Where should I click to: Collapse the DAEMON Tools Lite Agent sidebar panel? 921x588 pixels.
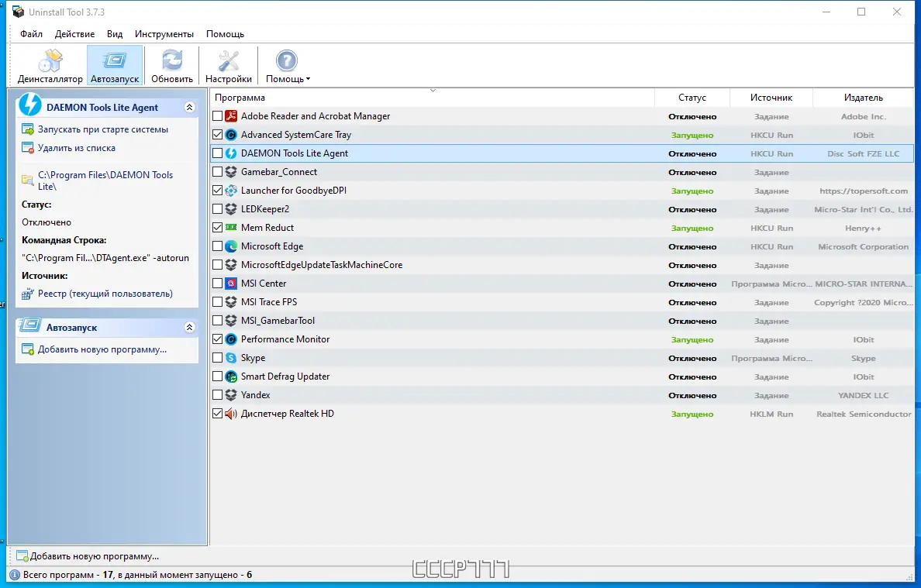click(x=189, y=108)
